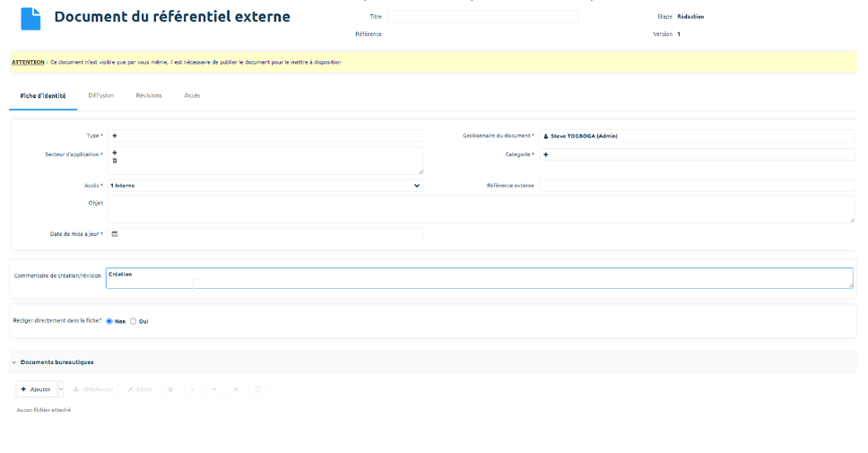Image resolution: width=868 pixels, height=453 pixels.
Task: Click the eye preview icon in documents toolbar
Action: (x=236, y=389)
